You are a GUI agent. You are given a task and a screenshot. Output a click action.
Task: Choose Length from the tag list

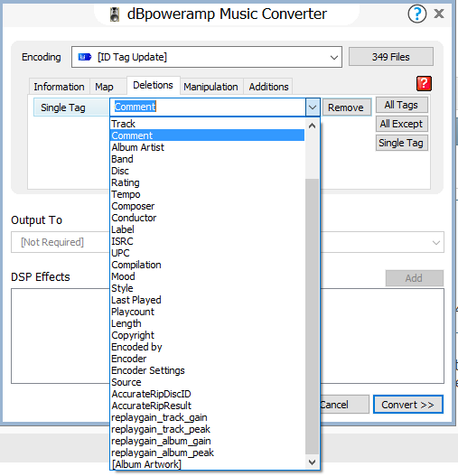pos(207,323)
